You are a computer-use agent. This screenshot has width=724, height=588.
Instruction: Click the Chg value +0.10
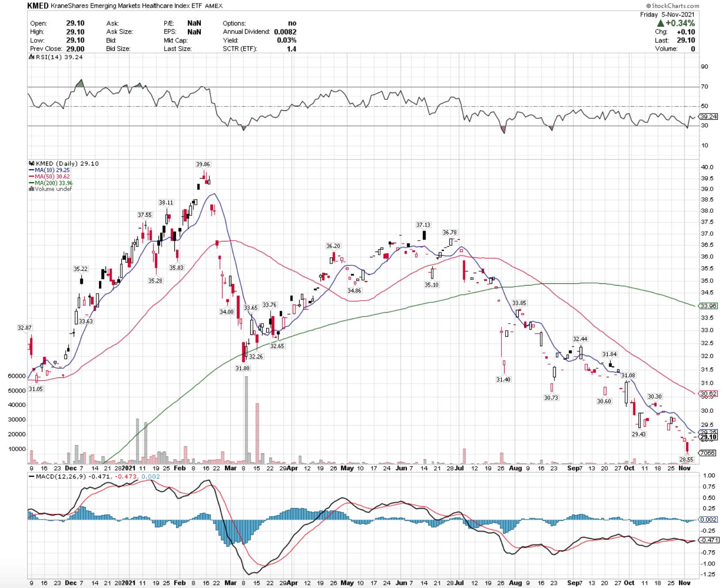tap(686, 32)
